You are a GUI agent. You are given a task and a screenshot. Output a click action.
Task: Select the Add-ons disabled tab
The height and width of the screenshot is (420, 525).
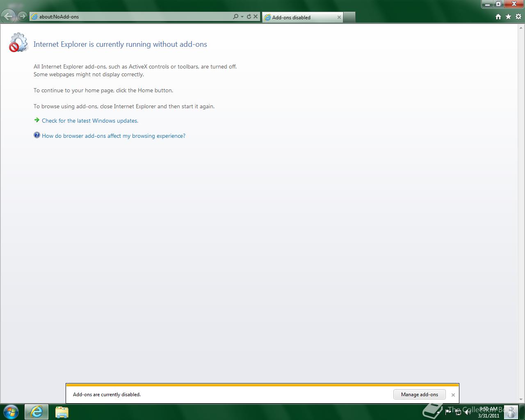303,17
